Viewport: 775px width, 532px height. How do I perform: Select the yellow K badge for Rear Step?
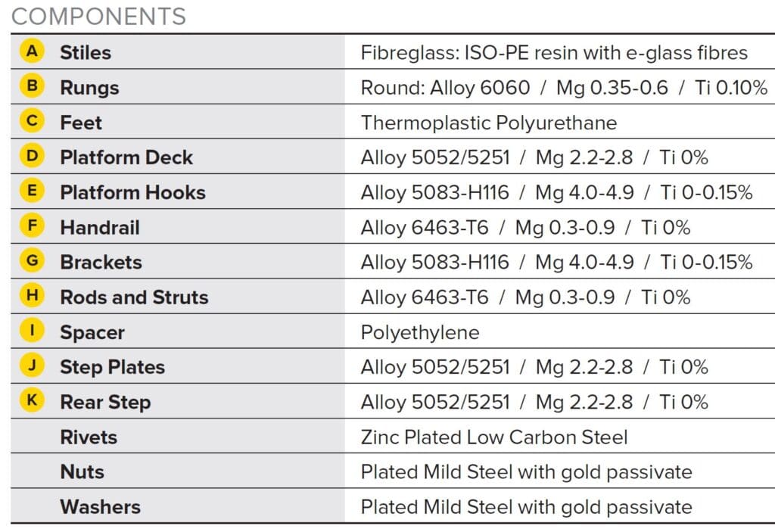point(32,400)
